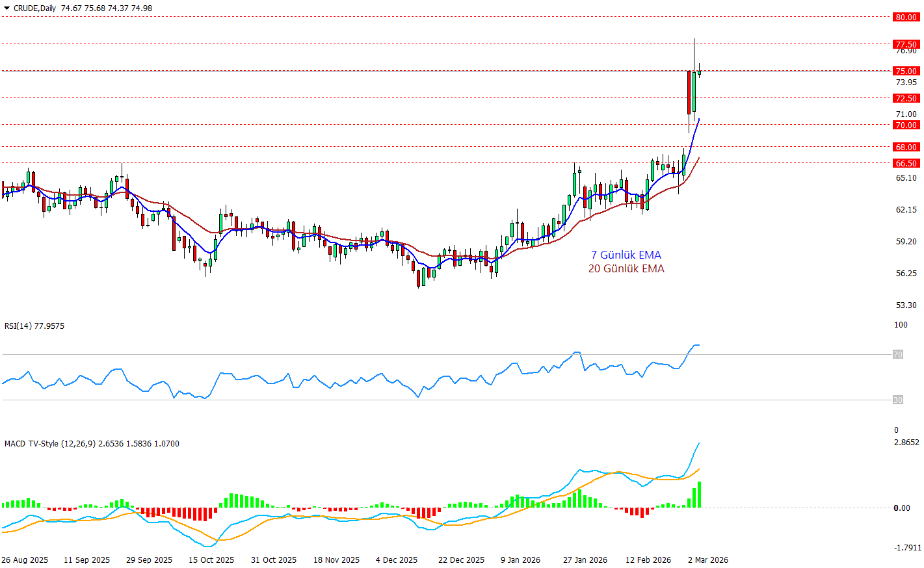The image size is (924, 568).
Task: Click the 68.00 price level tag
Action: click(x=906, y=148)
